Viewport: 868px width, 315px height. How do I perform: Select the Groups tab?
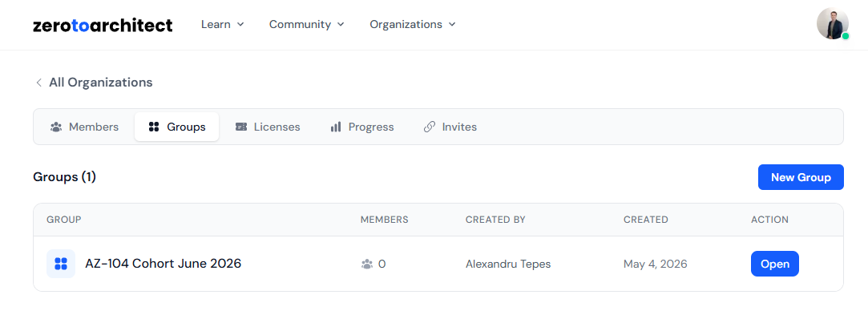click(176, 127)
